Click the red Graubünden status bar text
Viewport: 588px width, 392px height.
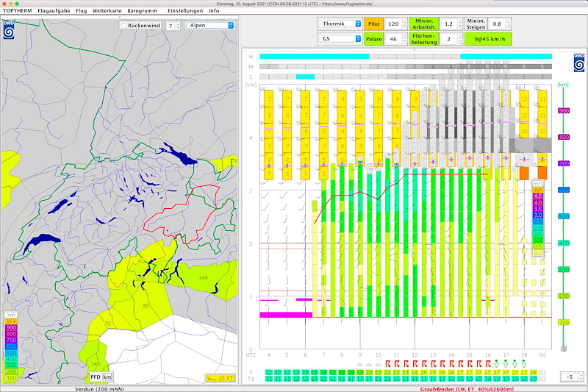pyautogui.click(x=467, y=389)
